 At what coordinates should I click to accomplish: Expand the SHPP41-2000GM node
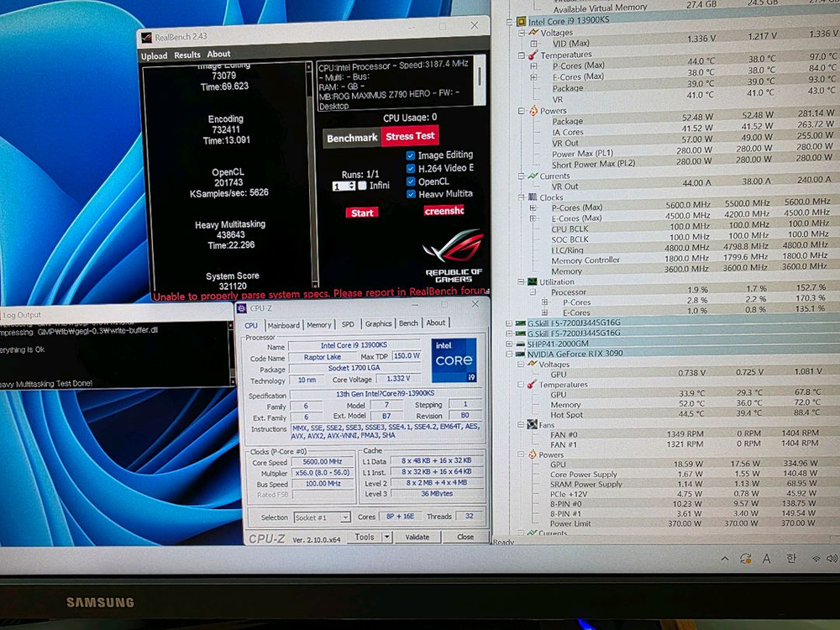click(x=509, y=344)
